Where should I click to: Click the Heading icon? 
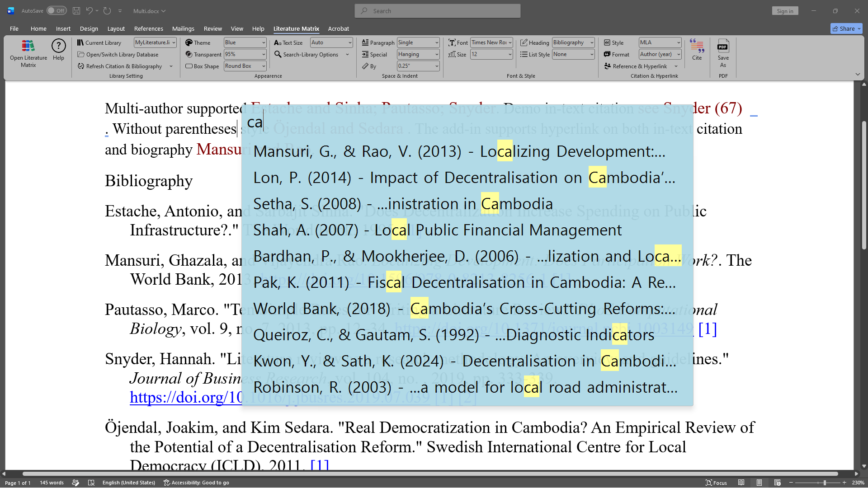524,42
